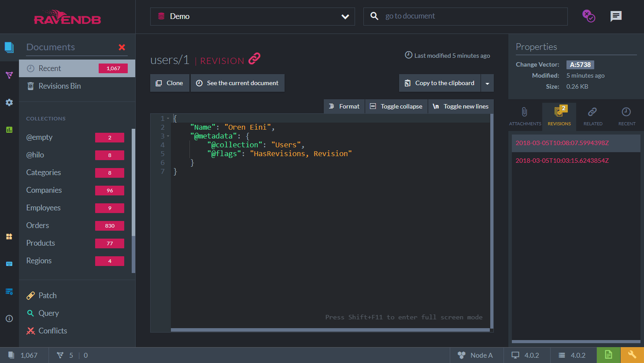
Task: Open the Revisions Bin
Action: tap(77, 86)
